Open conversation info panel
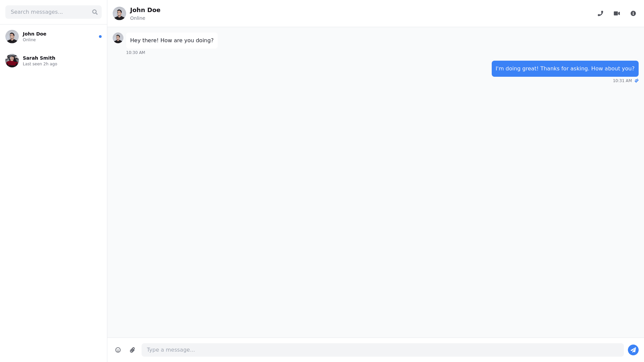This screenshot has width=644, height=362. [x=633, y=13]
